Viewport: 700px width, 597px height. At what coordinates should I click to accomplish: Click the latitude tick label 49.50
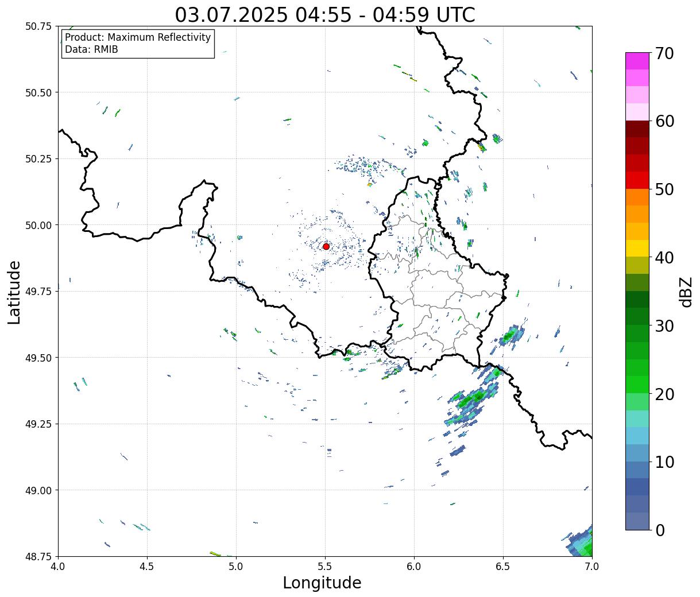38,358
